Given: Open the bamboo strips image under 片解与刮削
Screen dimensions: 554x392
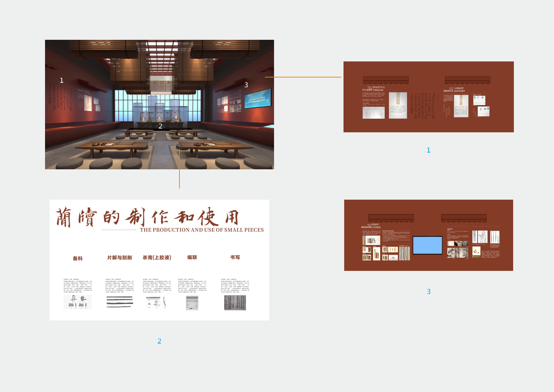Looking at the screenshot, I should click(x=119, y=302).
